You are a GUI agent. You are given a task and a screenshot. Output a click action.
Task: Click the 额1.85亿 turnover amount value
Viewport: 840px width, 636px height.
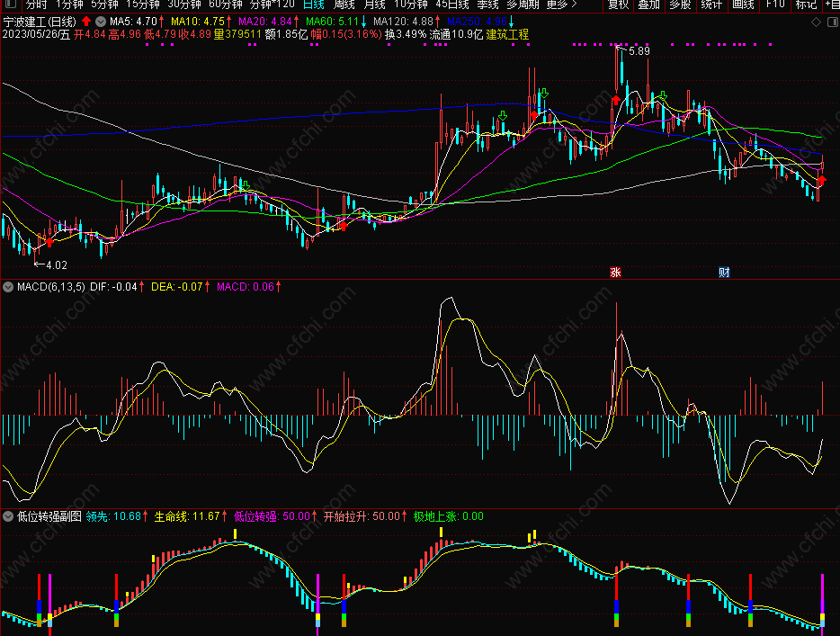click(x=286, y=35)
